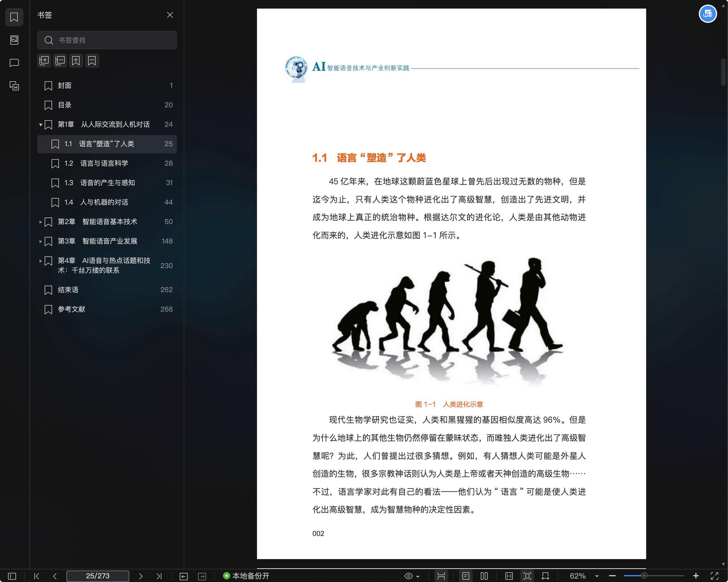
Task: Click the expand all bookmarks icon
Action: coord(44,61)
